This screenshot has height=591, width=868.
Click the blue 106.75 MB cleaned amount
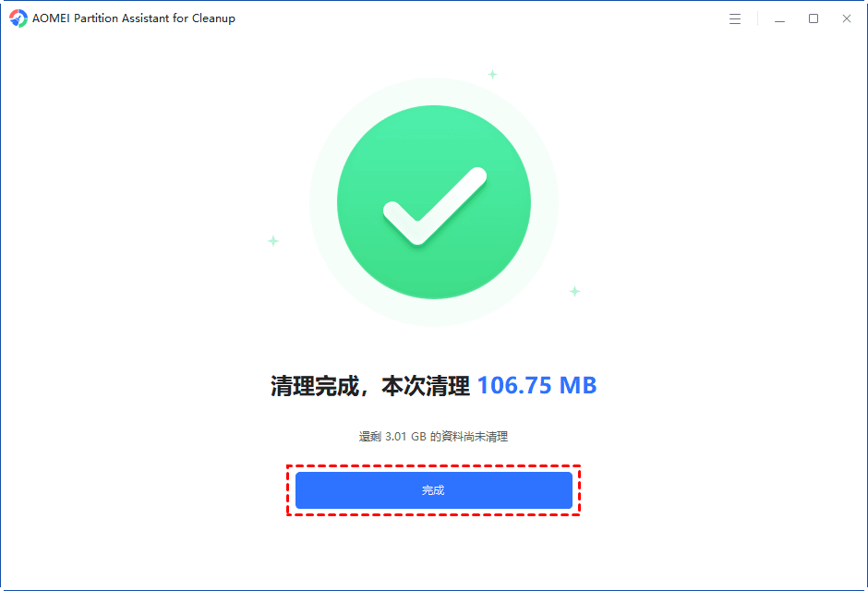coord(537,386)
